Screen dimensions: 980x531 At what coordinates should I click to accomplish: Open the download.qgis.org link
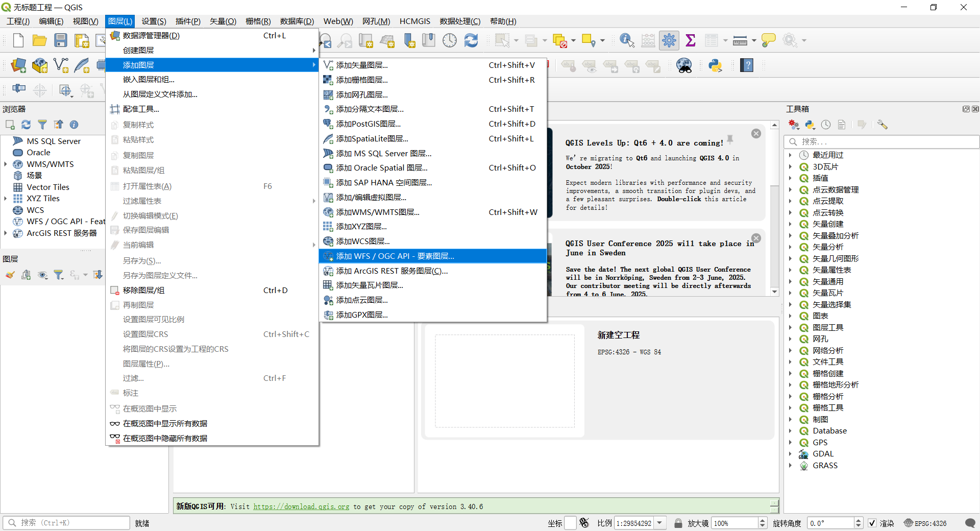tap(301, 506)
